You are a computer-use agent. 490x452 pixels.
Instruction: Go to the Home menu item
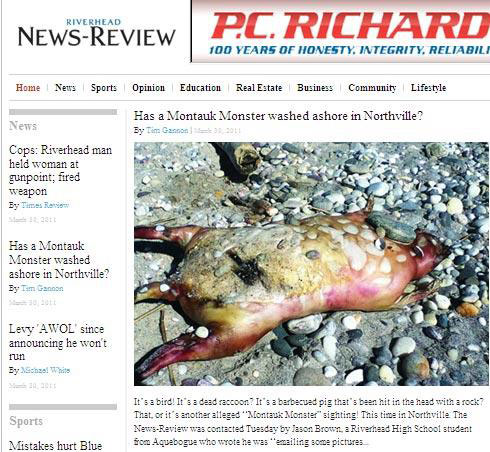click(28, 88)
